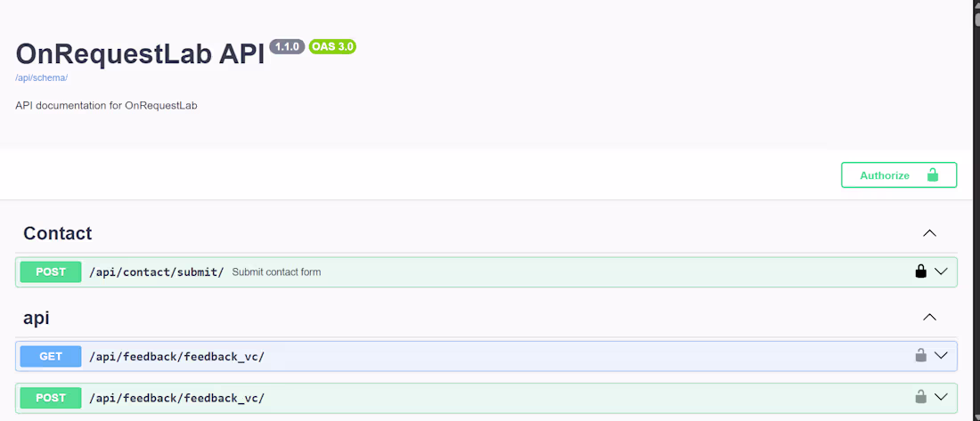This screenshot has width=980, height=421.
Task: Click the Contact section heading
Action: pyautogui.click(x=58, y=233)
